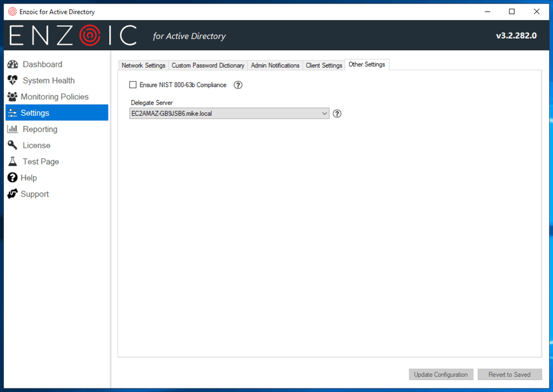
Task: Click the Delegate Server label
Action: [152, 103]
